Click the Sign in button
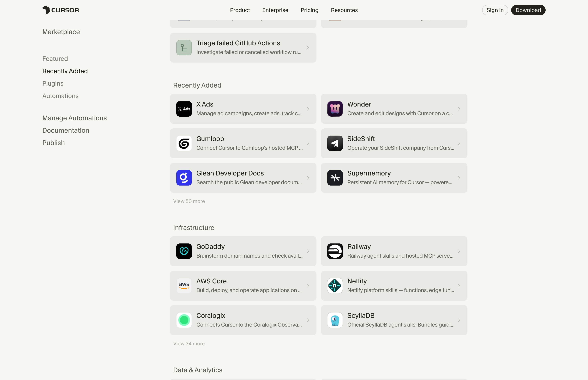The height and width of the screenshot is (380, 588). 495,10
